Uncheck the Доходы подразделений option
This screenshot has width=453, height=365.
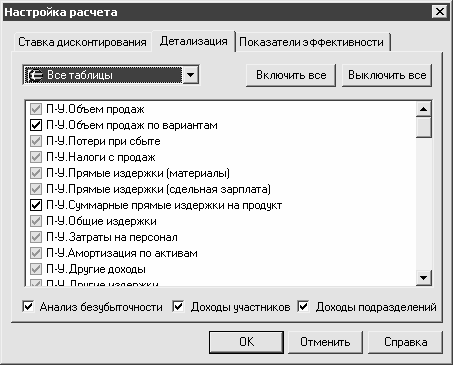303,306
